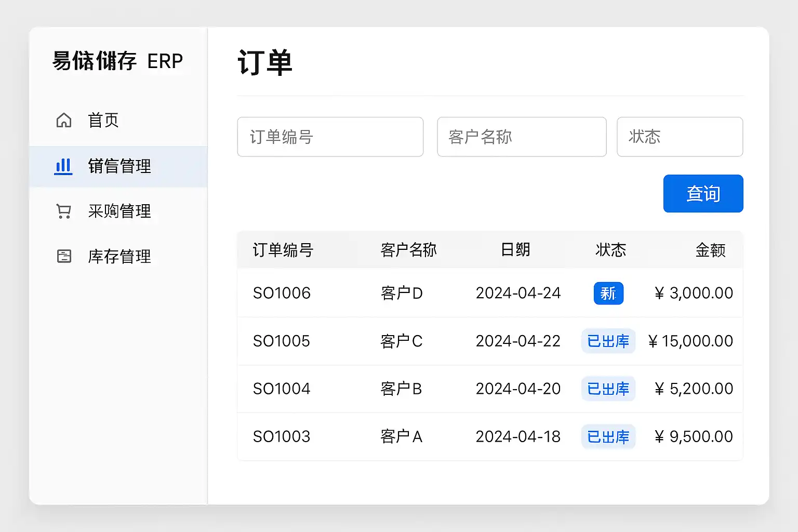The height and width of the screenshot is (532, 798).
Task: Sort by 金额 column header
Action: [710, 250]
